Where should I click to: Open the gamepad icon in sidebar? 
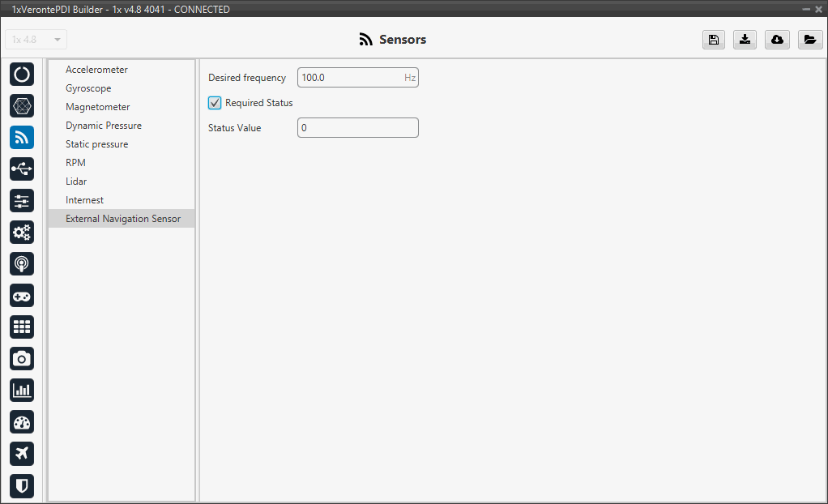22,296
